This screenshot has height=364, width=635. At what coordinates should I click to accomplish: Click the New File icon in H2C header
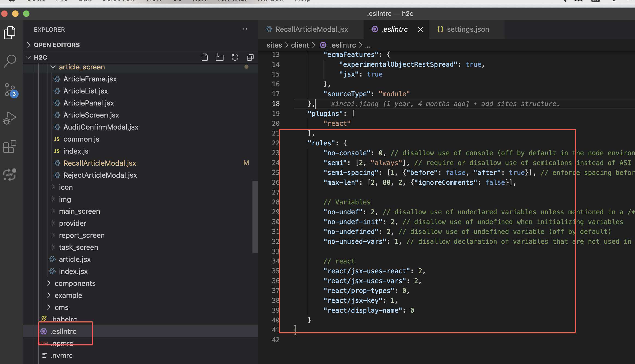[204, 57]
